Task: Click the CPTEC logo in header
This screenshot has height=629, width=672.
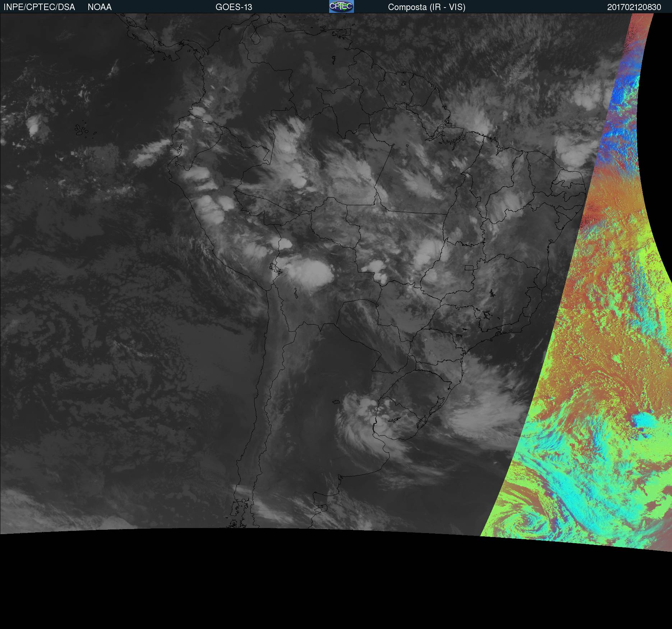Action: pyautogui.click(x=341, y=6)
